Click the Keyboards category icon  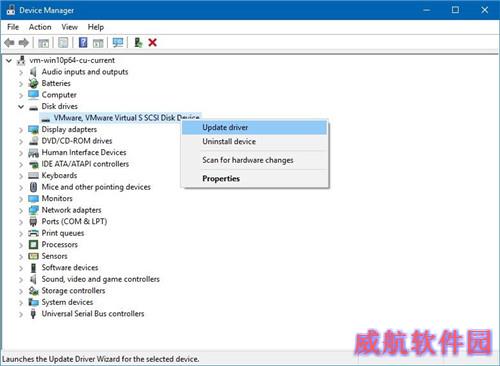(x=33, y=176)
